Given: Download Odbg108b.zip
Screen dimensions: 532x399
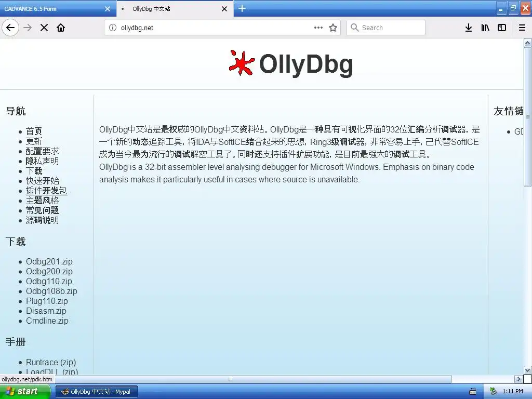Looking at the screenshot, I should [x=51, y=291].
